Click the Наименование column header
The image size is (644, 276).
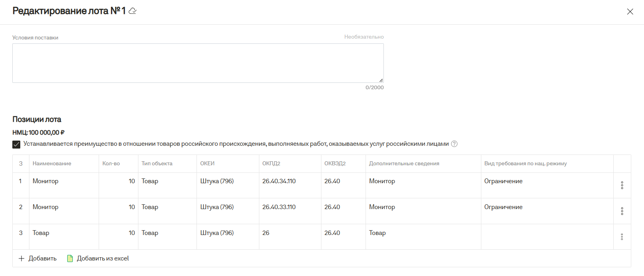tap(52, 164)
